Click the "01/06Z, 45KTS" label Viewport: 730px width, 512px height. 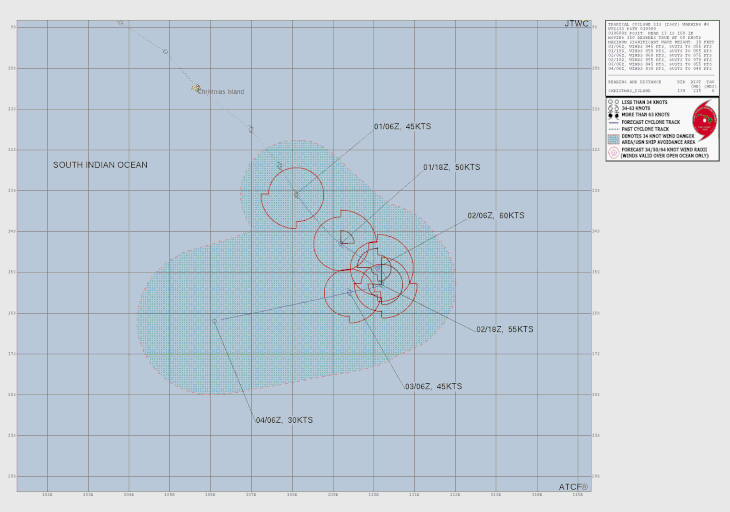point(402,126)
